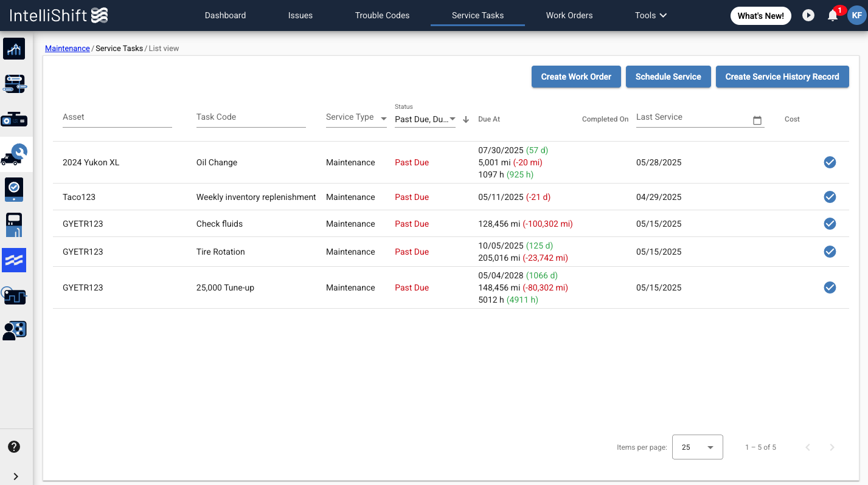Open the KF user avatar menu
This screenshot has width=868, height=485.
[857, 16]
